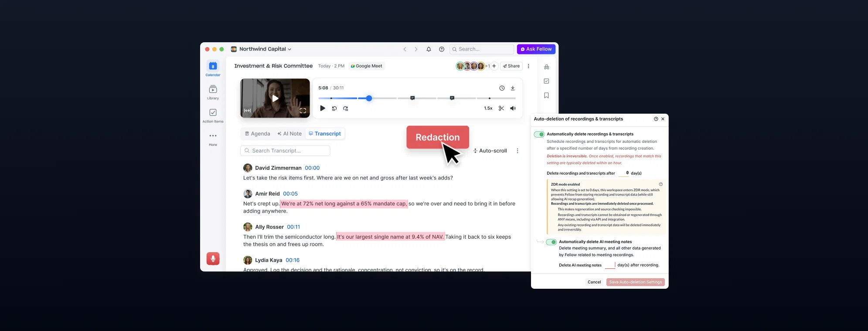Open transcript options three-dot menu
Screen dimensions: 868x331
(517, 151)
